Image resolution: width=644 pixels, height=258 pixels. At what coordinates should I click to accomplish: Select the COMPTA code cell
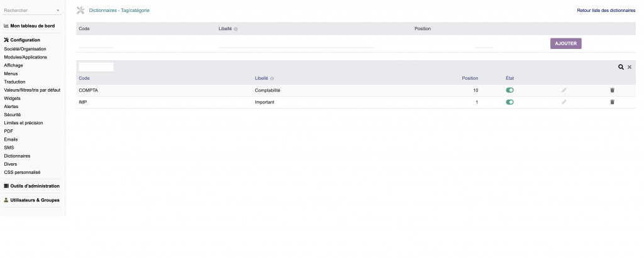tap(88, 90)
